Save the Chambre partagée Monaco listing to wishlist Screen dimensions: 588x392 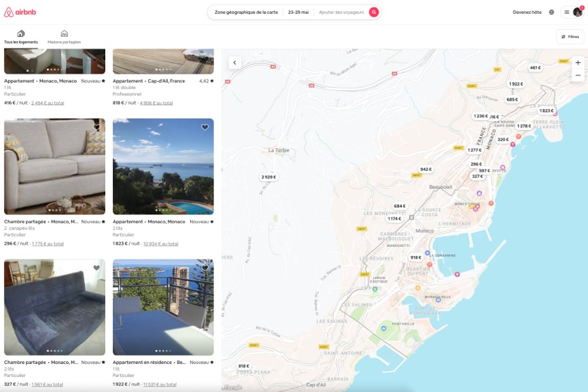tap(97, 127)
